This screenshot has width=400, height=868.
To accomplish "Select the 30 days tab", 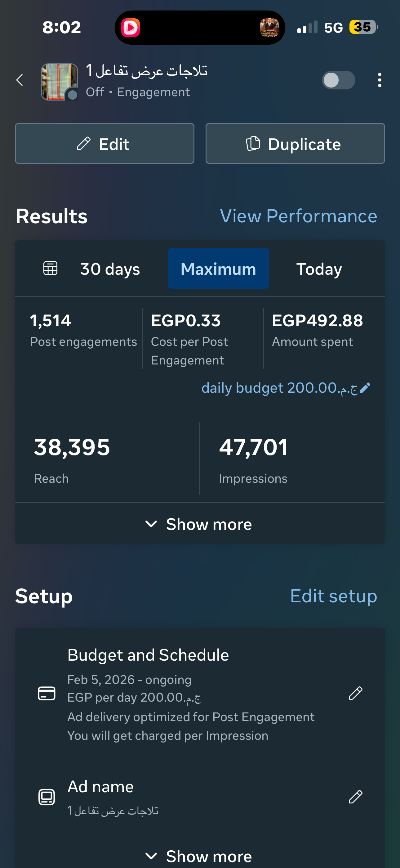I will (x=110, y=269).
